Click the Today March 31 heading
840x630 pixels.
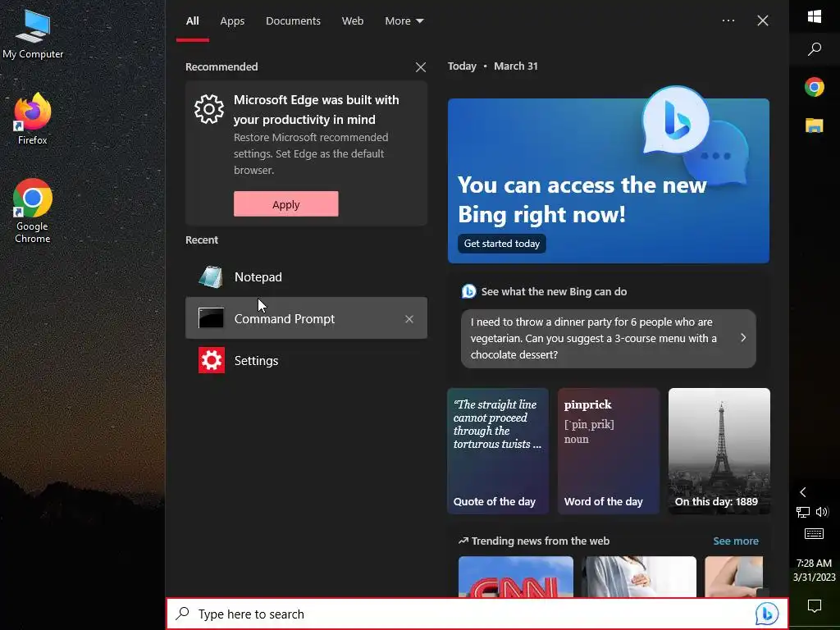click(492, 66)
